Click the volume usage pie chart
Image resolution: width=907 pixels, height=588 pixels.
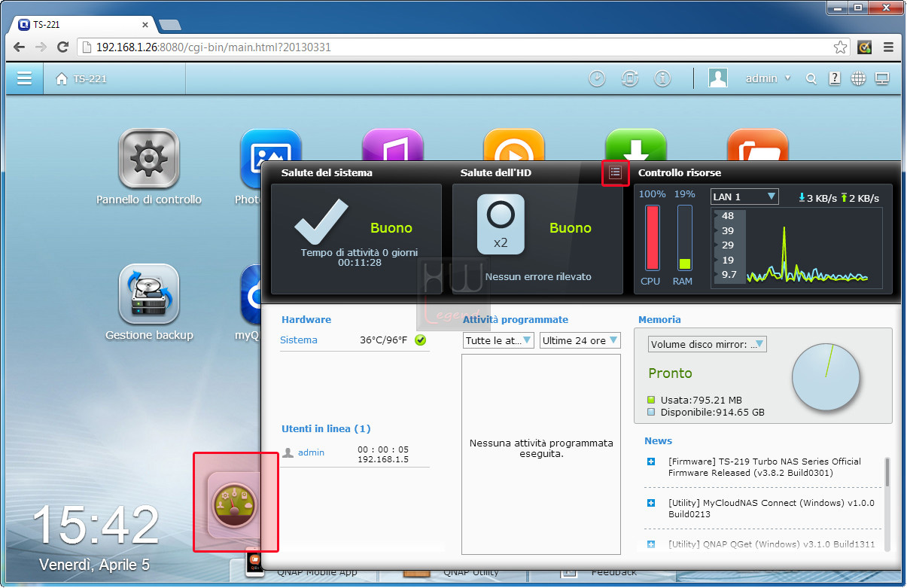tap(826, 377)
